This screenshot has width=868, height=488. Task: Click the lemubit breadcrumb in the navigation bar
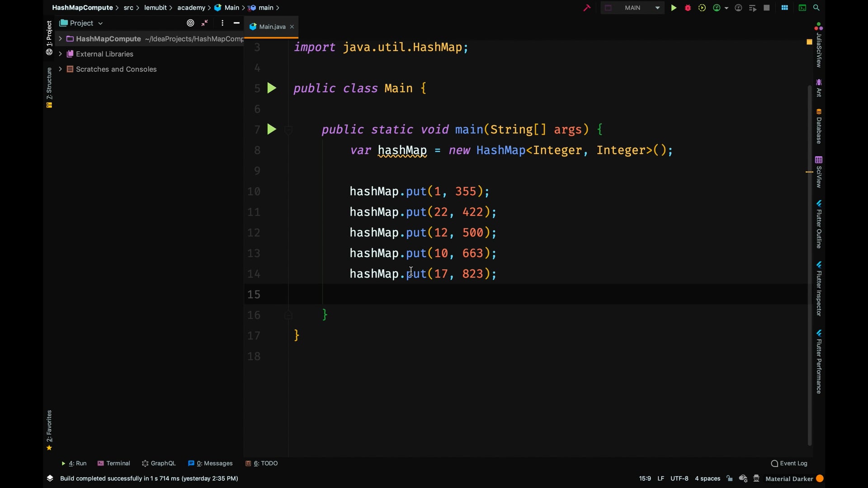click(x=155, y=8)
